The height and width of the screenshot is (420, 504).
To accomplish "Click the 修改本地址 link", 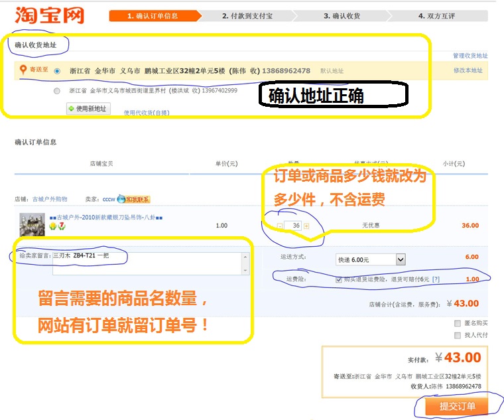I will click(468, 71).
